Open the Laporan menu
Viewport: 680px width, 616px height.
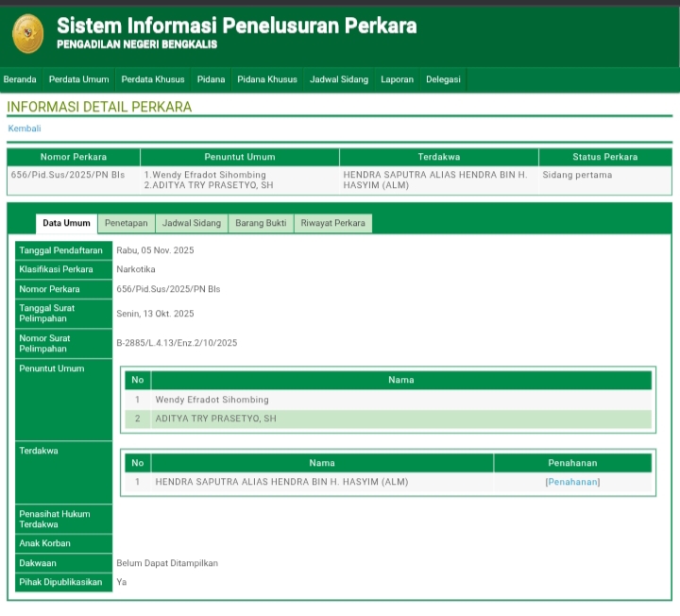click(397, 79)
